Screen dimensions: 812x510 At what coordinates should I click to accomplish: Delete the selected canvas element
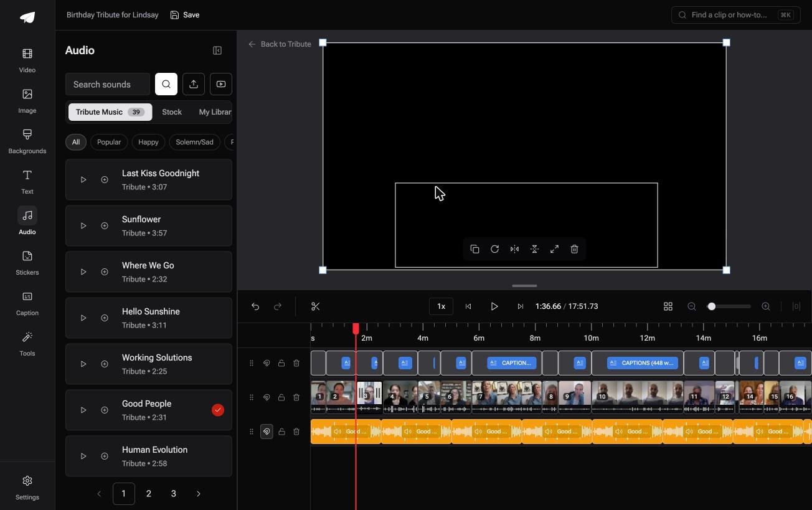click(574, 249)
